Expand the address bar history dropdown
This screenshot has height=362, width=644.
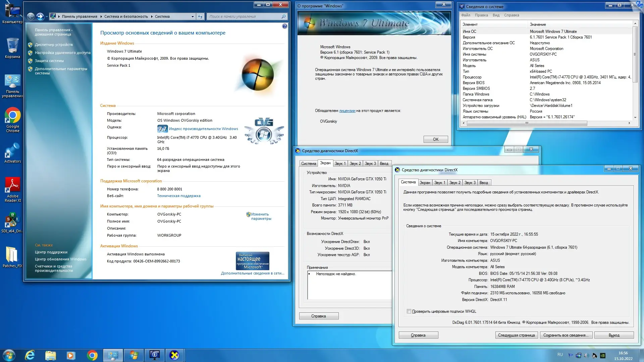click(x=193, y=16)
